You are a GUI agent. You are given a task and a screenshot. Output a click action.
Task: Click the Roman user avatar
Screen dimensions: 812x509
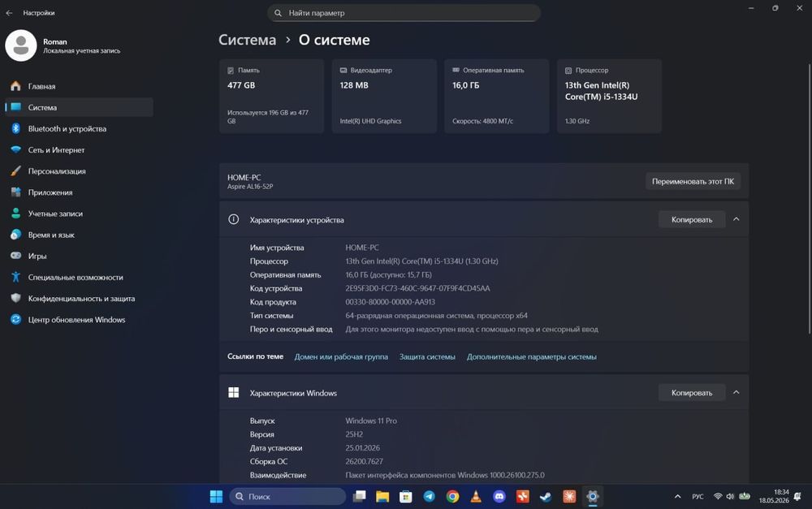pos(21,45)
